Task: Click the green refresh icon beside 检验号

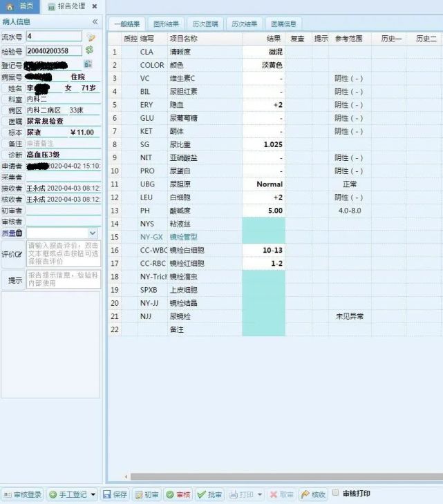Action: [x=89, y=50]
